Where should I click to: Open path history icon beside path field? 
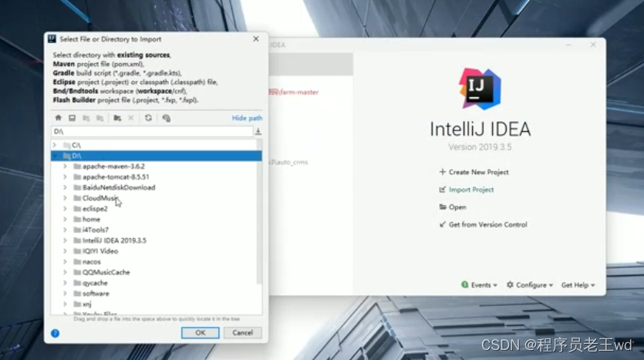[x=258, y=131]
